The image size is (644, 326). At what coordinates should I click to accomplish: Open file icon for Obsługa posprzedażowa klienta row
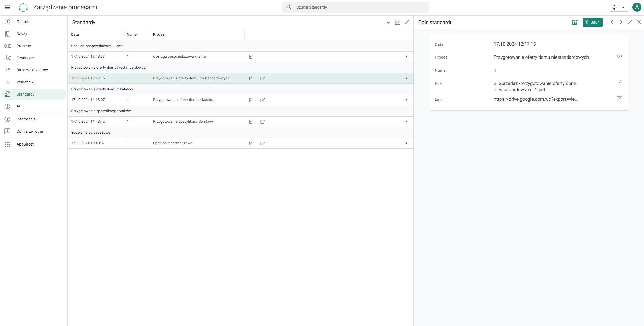coord(251,57)
